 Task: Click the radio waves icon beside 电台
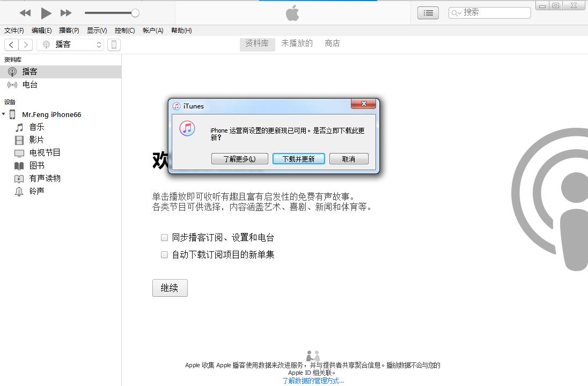(x=12, y=85)
